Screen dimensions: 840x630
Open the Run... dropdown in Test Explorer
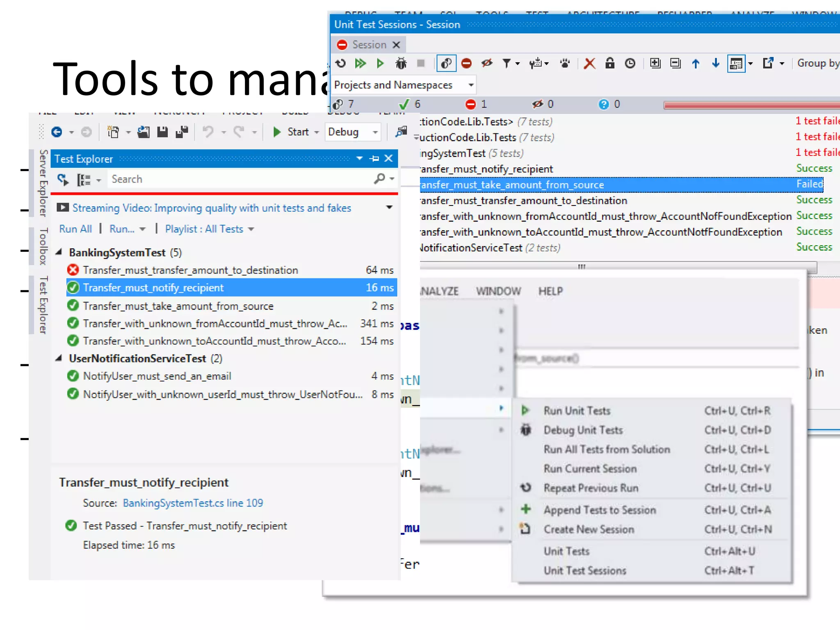tap(127, 229)
